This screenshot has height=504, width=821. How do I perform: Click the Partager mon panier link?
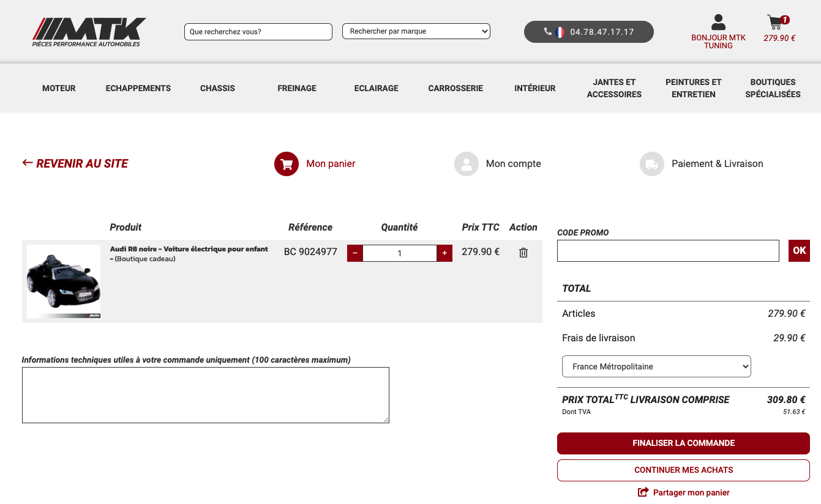[x=691, y=492]
